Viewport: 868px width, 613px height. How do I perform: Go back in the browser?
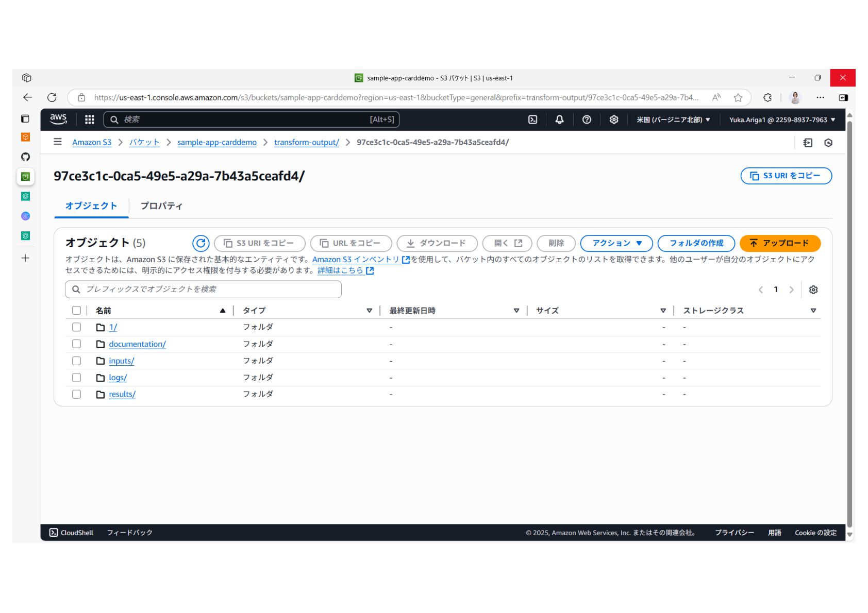click(x=28, y=97)
